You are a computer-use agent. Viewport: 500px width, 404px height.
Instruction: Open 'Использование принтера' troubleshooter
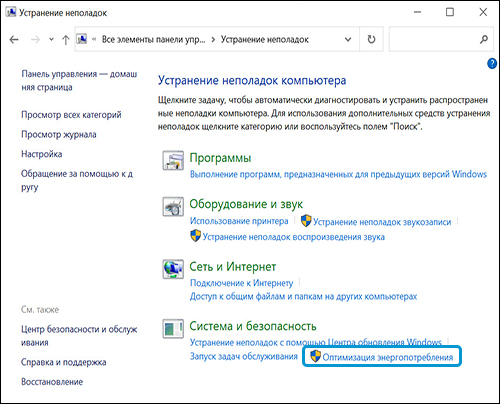[239, 221]
